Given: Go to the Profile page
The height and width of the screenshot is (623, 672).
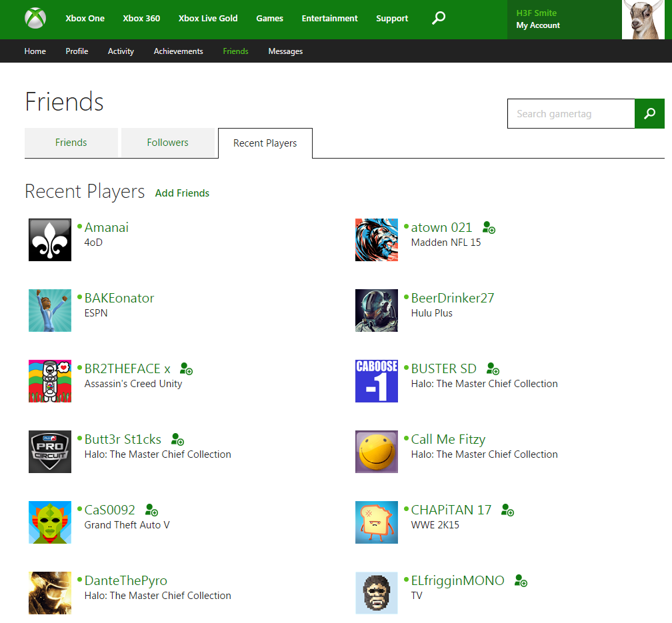Looking at the screenshot, I should pyautogui.click(x=77, y=51).
